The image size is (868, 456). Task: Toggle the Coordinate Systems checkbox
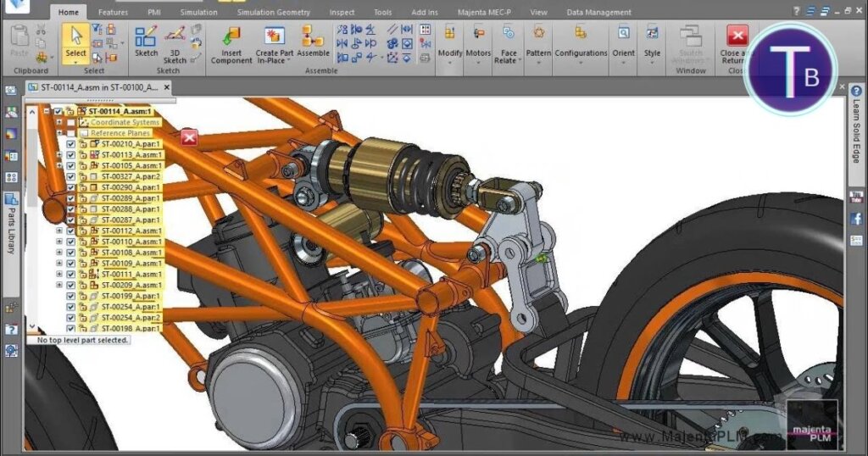[x=71, y=122]
